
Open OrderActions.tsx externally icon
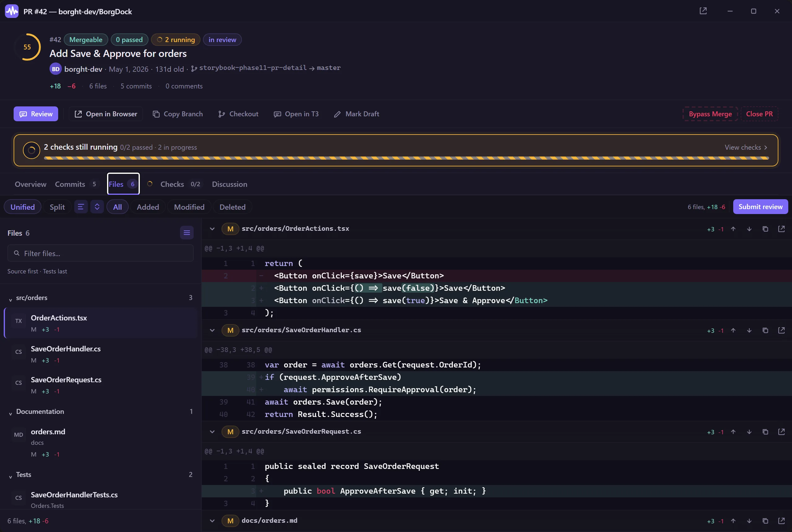tap(781, 229)
